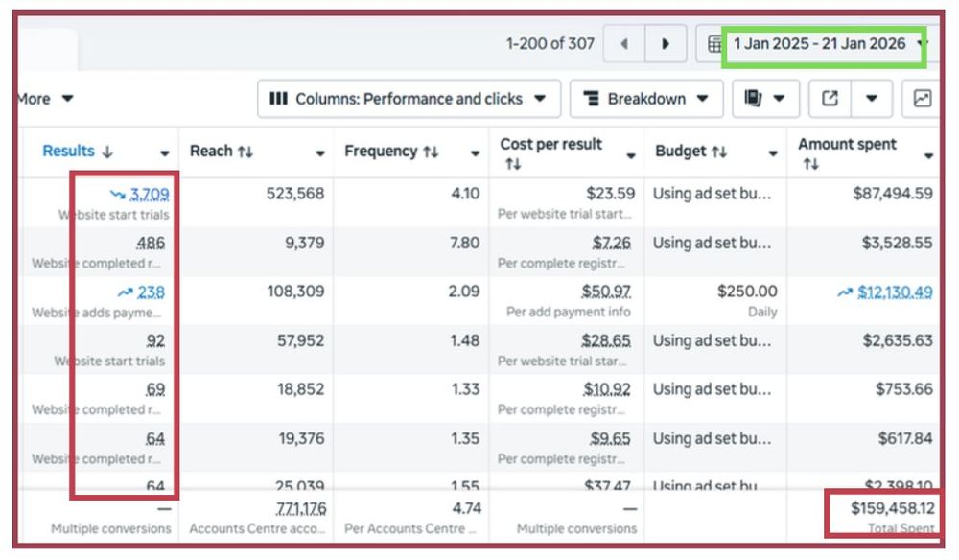The height and width of the screenshot is (560, 959).
Task: Open the charts view icon
Action: (x=922, y=99)
